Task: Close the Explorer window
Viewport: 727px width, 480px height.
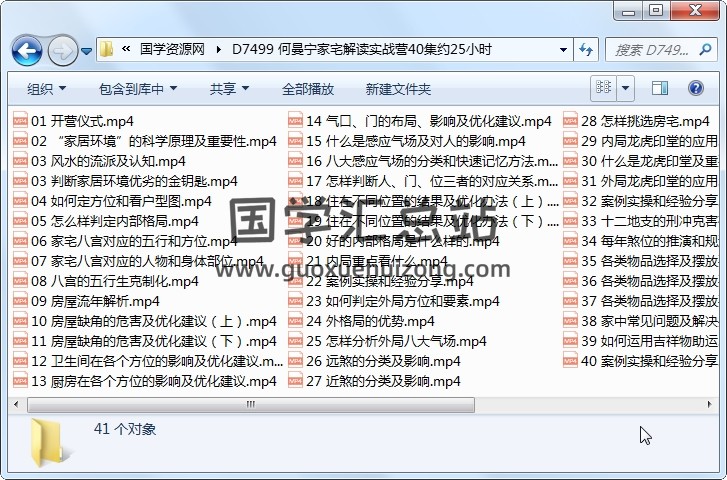Action: click(695, 11)
